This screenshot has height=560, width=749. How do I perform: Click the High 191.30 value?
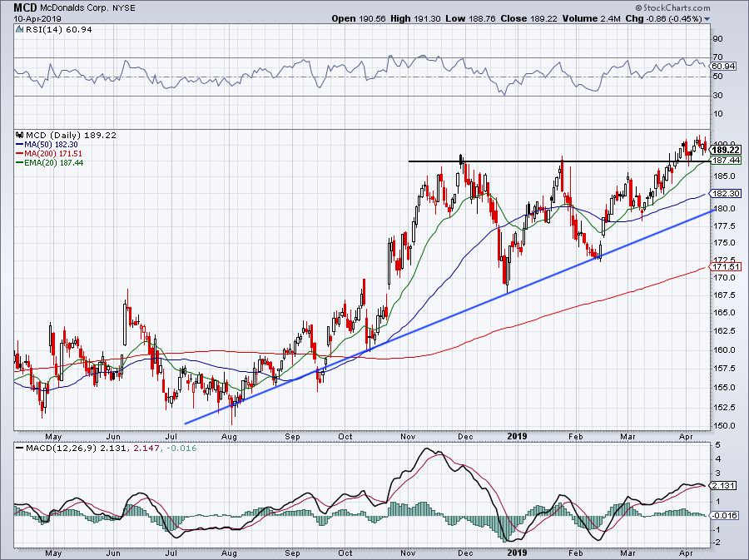(x=415, y=18)
